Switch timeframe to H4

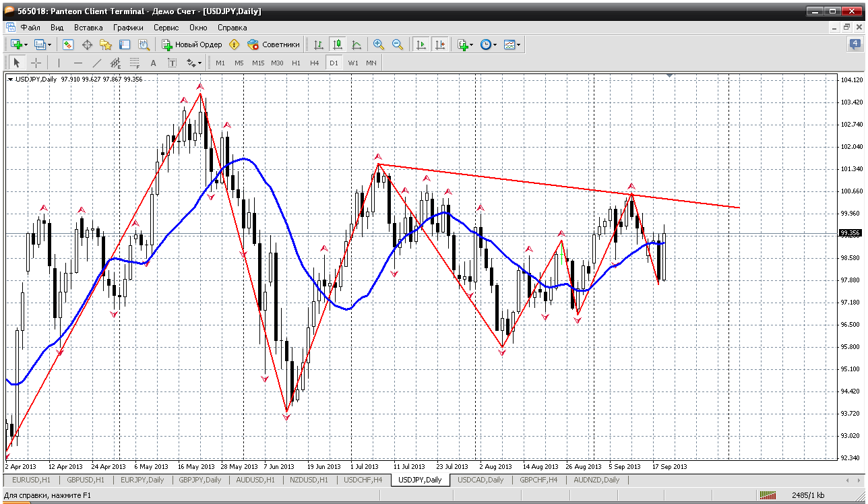(314, 63)
